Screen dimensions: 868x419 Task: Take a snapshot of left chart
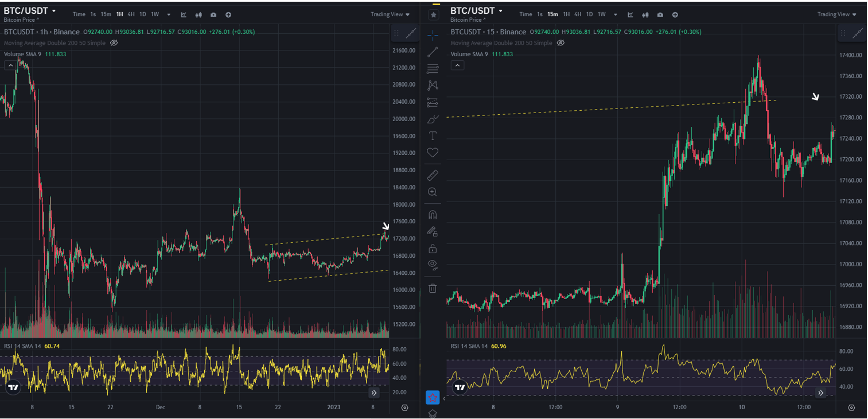click(x=213, y=14)
